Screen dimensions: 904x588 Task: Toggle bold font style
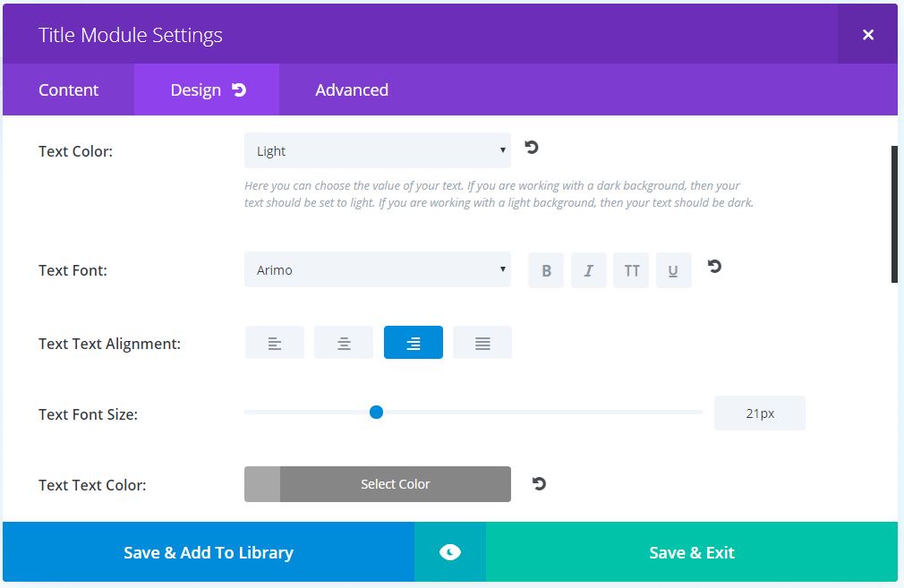[x=546, y=270]
